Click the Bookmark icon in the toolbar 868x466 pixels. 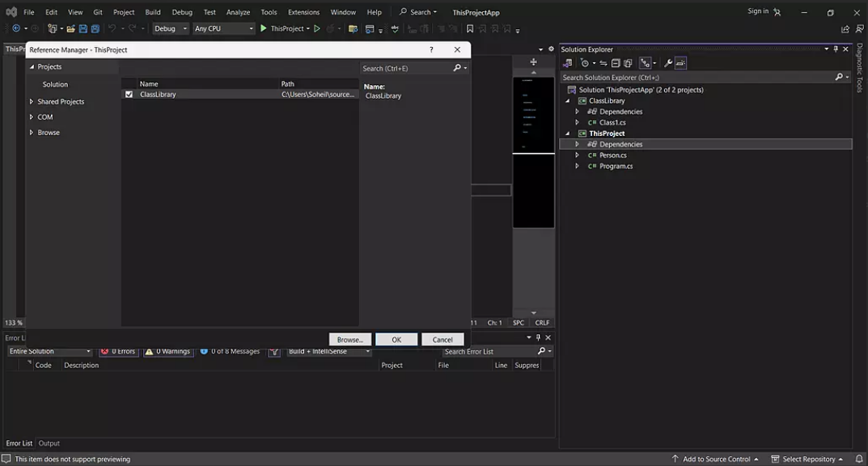point(470,28)
